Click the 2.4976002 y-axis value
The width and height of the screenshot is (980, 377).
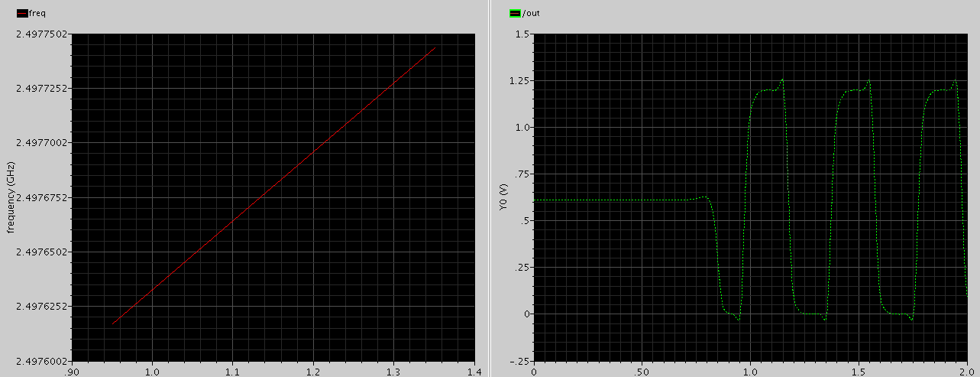[x=41, y=361]
